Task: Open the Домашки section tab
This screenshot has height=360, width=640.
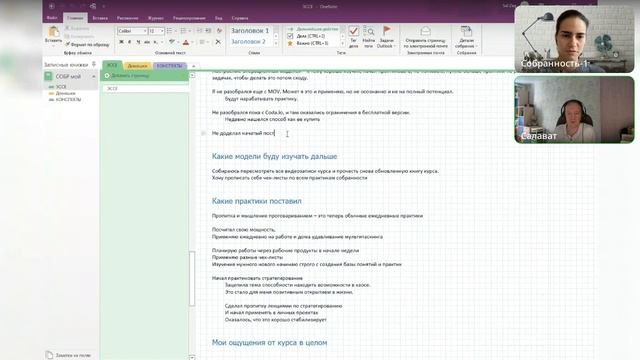Action: (137, 66)
